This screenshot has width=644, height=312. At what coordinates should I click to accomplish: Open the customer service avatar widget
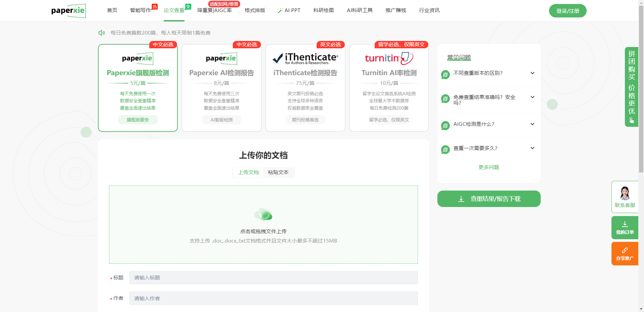625,197
